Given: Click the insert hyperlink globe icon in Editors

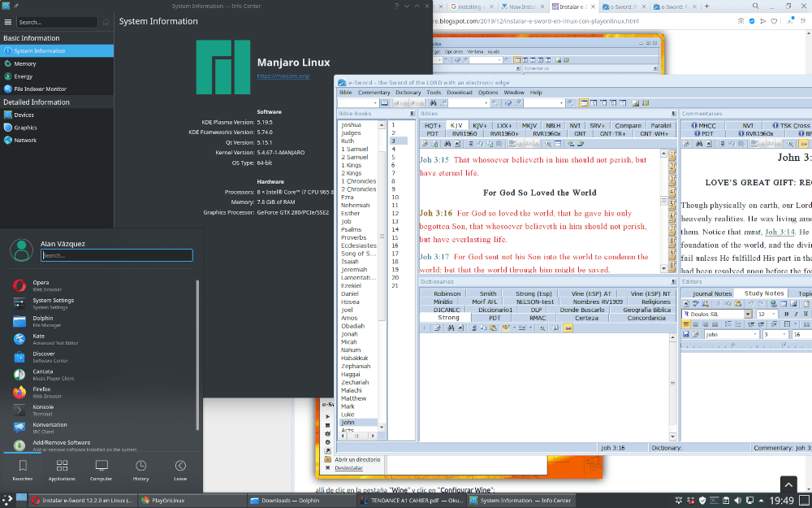Looking at the screenshot, I should [774, 304].
